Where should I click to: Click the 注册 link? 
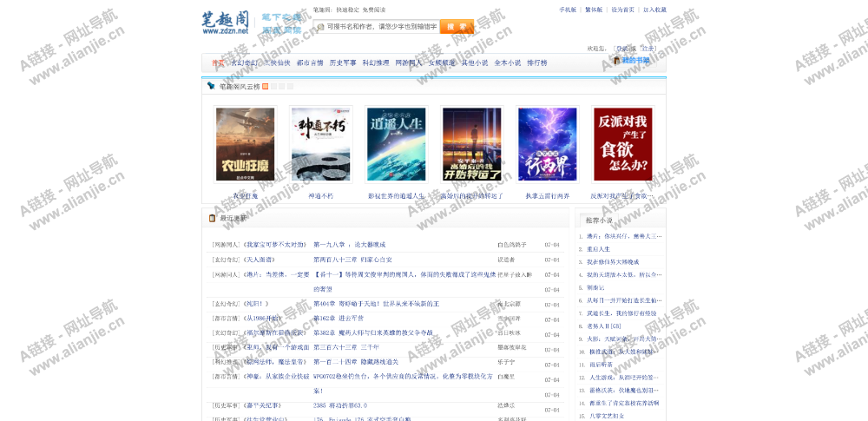(648, 49)
